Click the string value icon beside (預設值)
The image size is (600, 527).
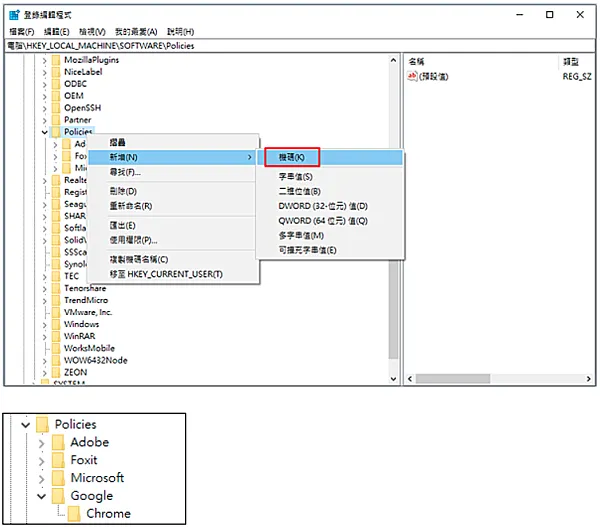click(412, 76)
